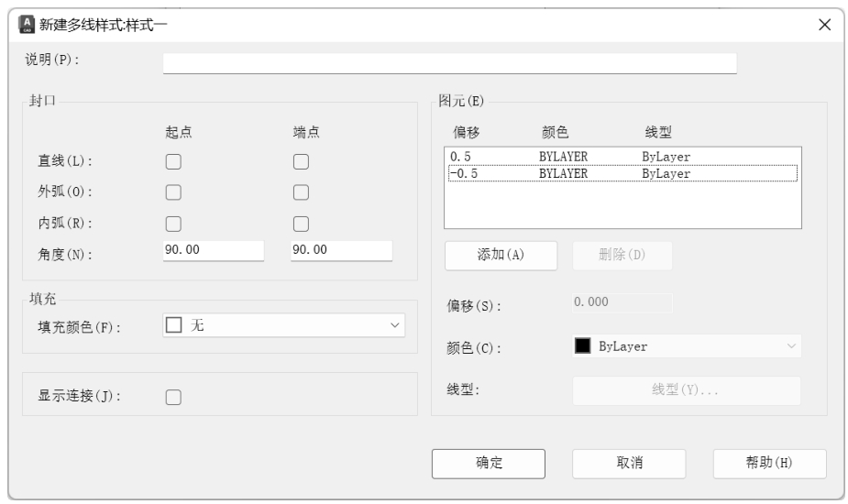Click the black ByLayer color swatch
The height and width of the screenshot is (504, 848).
pos(583,346)
